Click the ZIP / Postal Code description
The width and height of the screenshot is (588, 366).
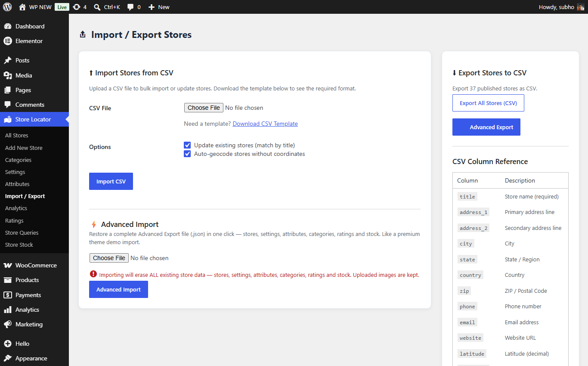pos(526,291)
